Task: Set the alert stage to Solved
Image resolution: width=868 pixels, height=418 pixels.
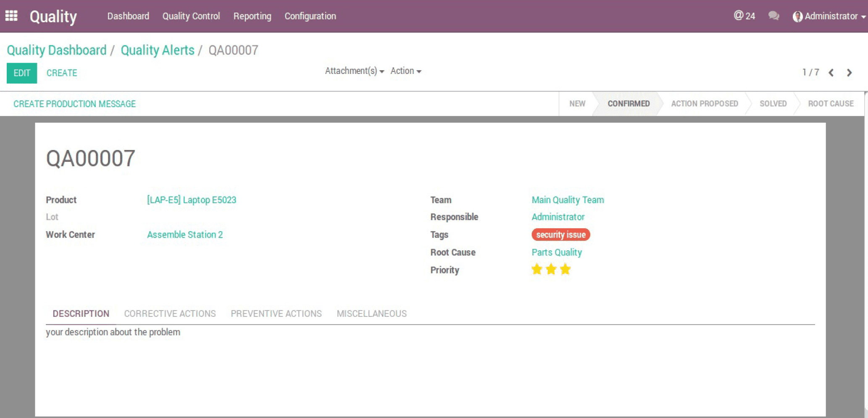Action: pos(773,103)
